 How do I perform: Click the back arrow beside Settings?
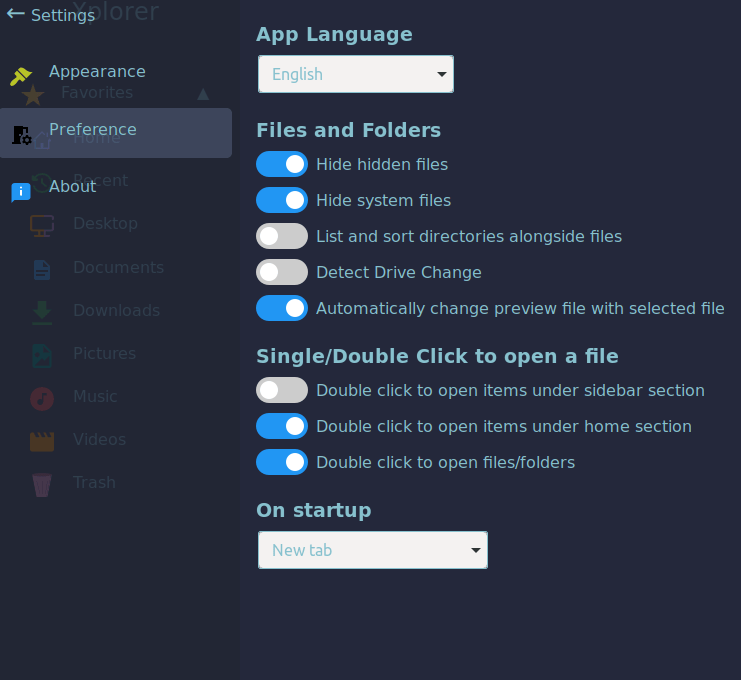(x=15, y=15)
